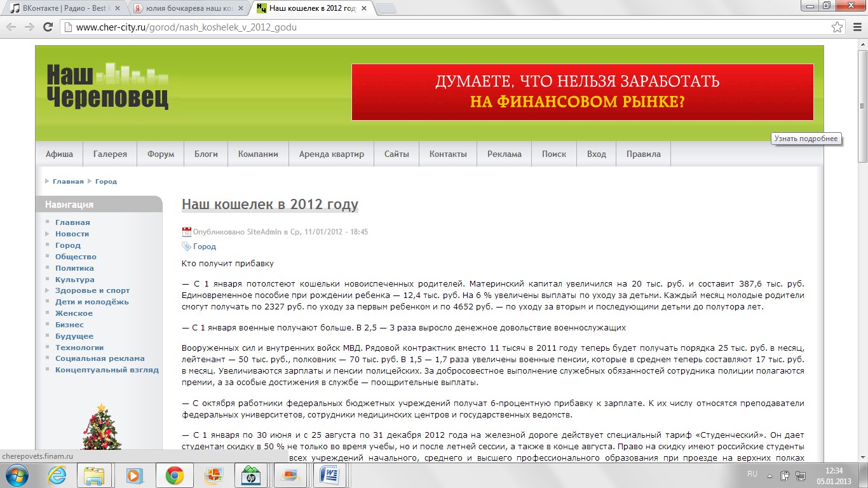Open Концептуальный взгляд in the sidebar
This screenshot has width=868, height=488.
[x=107, y=370]
